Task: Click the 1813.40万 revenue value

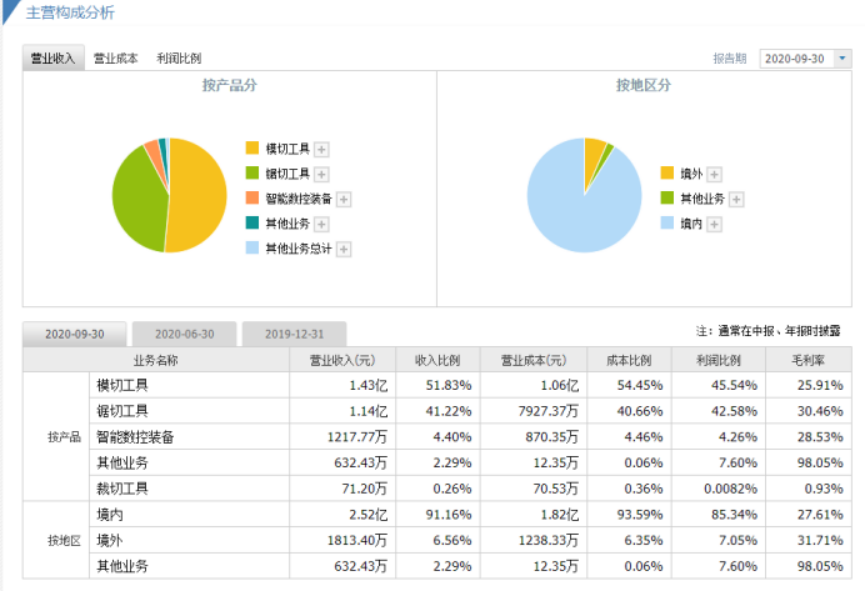Action: [x=357, y=541]
